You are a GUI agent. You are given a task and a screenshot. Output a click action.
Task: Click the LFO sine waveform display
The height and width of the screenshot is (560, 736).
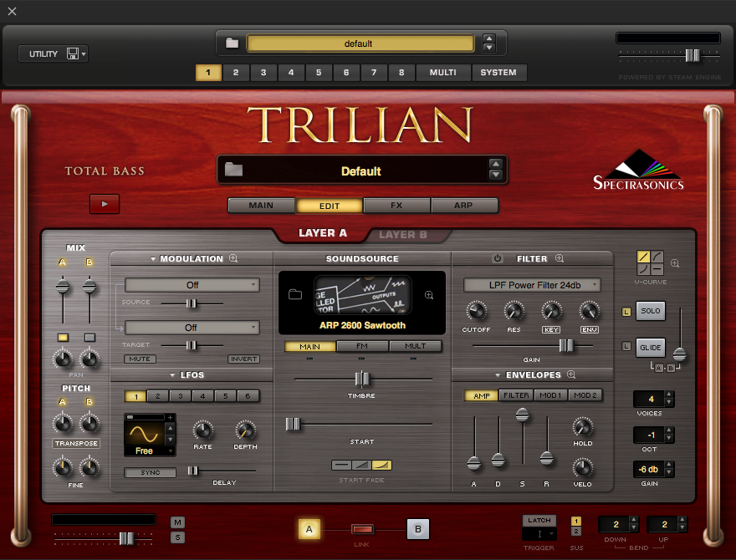[145, 433]
